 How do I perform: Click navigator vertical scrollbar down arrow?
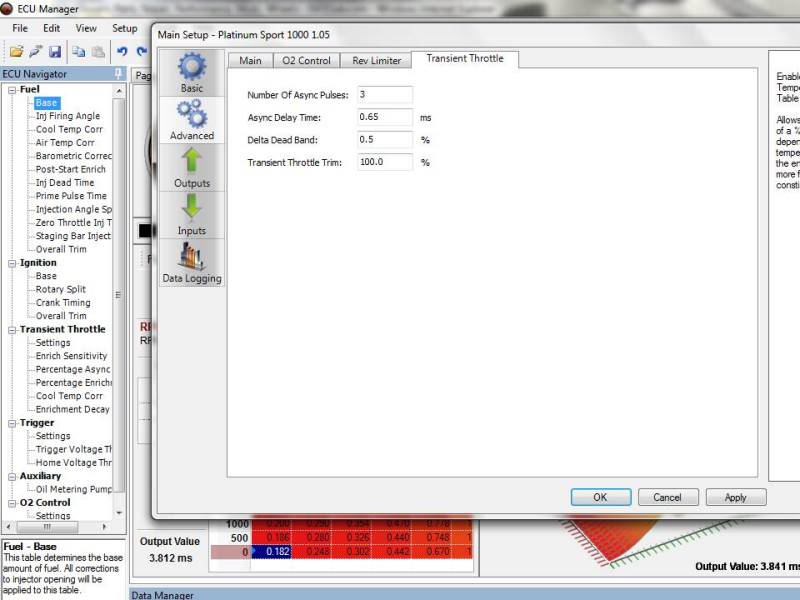coord(119,513)
